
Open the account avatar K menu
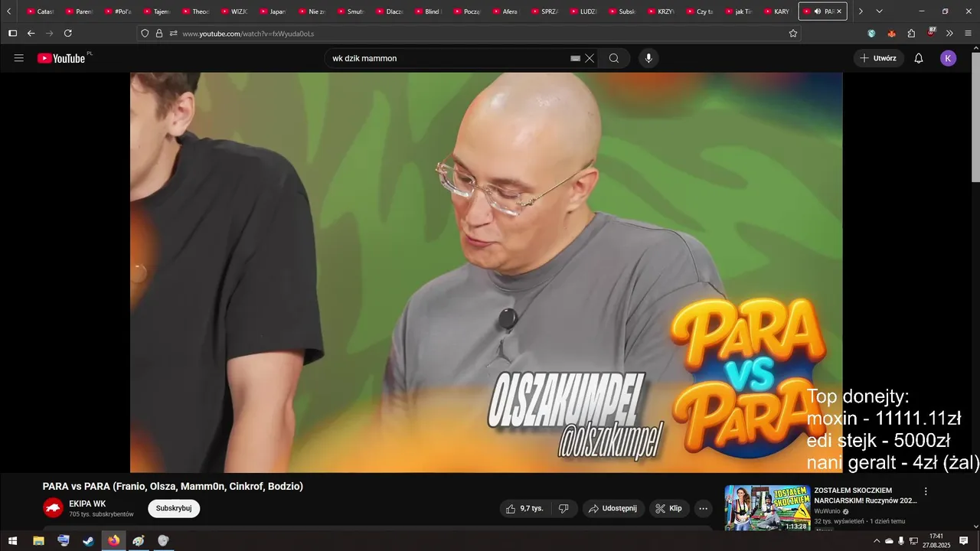coord(948,58)
